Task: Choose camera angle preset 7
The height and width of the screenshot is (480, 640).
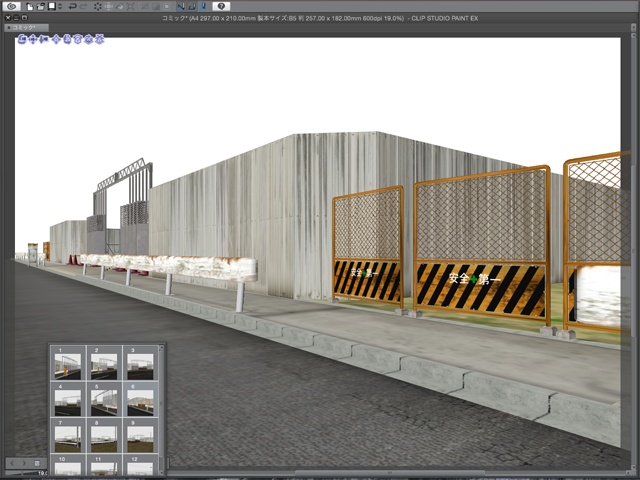Action: pyautogui.click(x=68, y=436)
